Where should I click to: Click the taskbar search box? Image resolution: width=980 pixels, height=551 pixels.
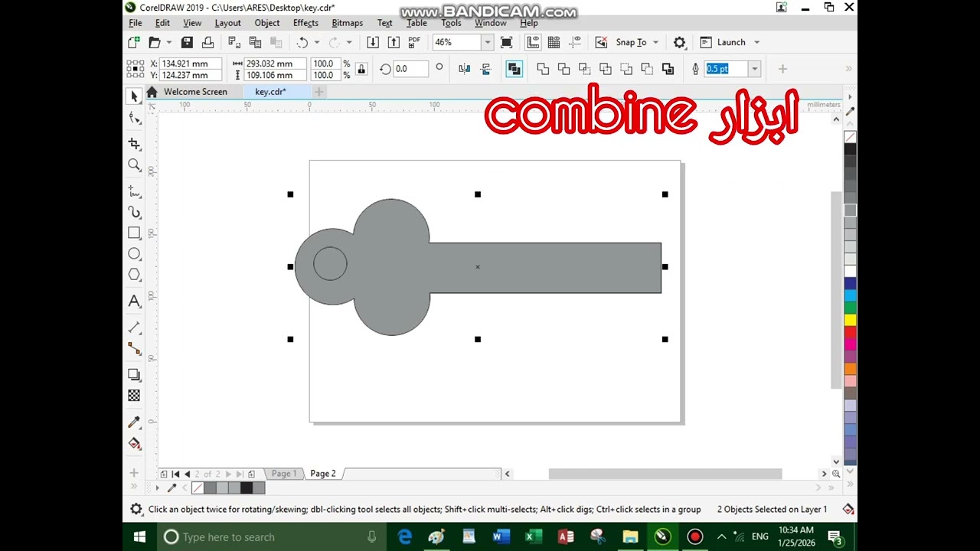point(272,536)
